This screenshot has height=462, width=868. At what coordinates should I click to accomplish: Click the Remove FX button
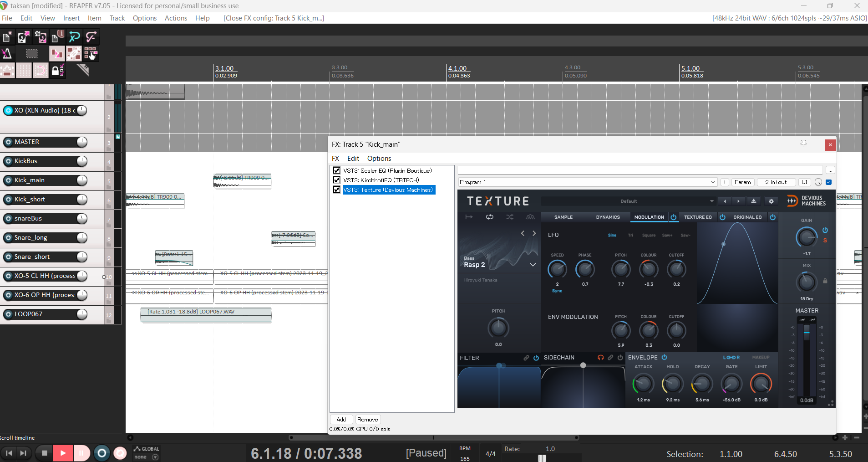(x=367, y=420)
